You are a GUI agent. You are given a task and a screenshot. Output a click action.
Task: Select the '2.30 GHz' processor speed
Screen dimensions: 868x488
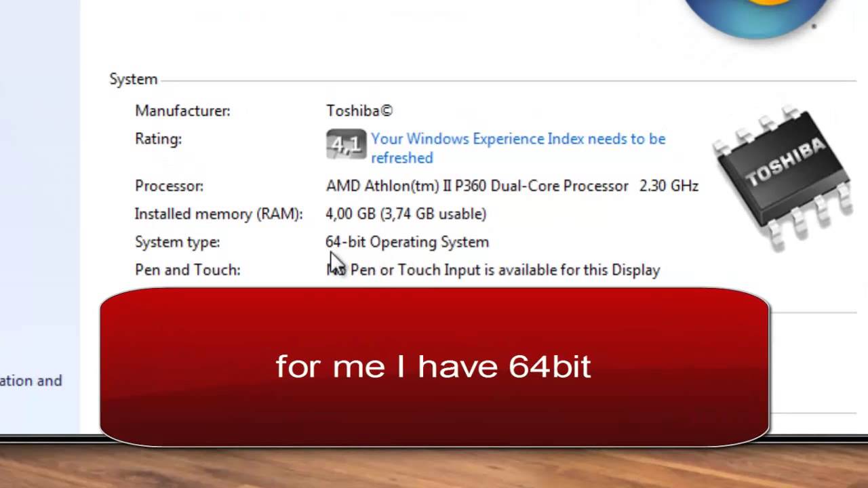click(x=669, y=186)
